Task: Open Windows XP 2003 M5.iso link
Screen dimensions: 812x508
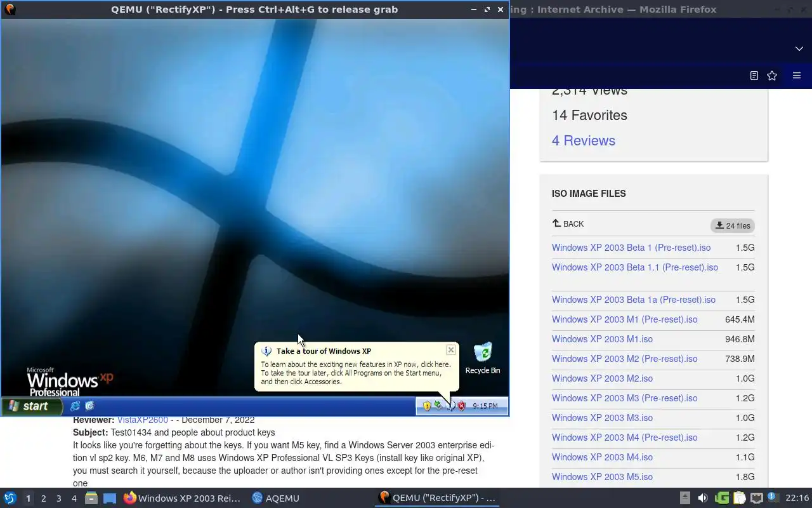Action: pyautogui.click(x=602, y=477)
